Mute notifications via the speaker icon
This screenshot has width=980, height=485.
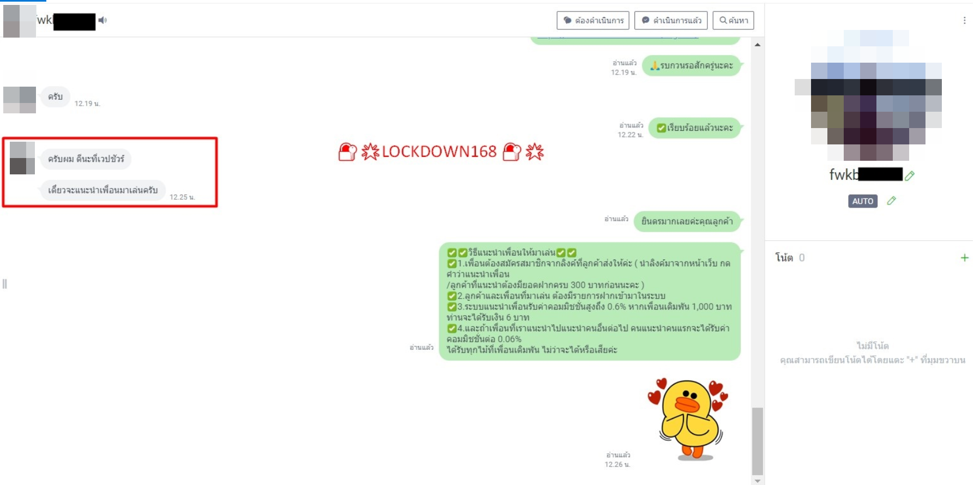tap(102, 20)
